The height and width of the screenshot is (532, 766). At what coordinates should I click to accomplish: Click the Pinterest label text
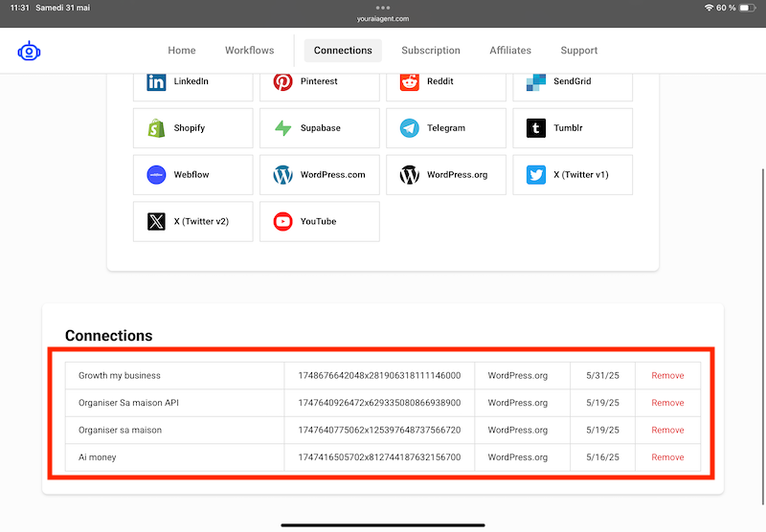point(319,81)
